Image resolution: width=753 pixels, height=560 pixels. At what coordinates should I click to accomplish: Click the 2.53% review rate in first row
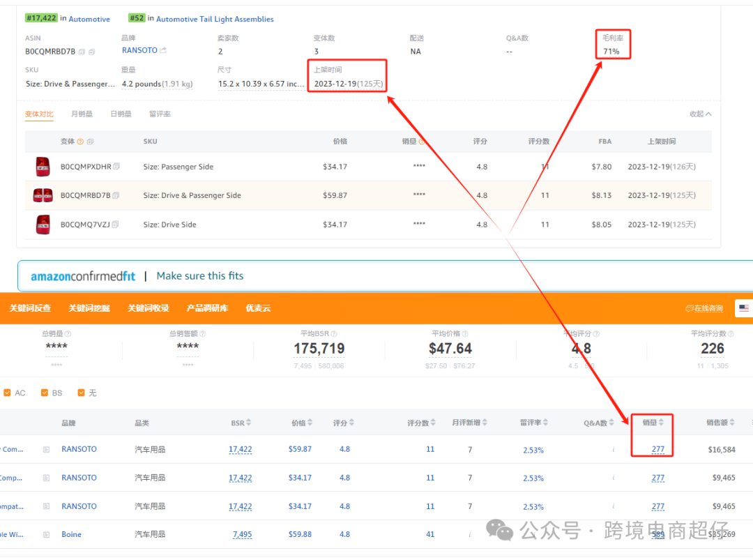click(x=533, y=450)
